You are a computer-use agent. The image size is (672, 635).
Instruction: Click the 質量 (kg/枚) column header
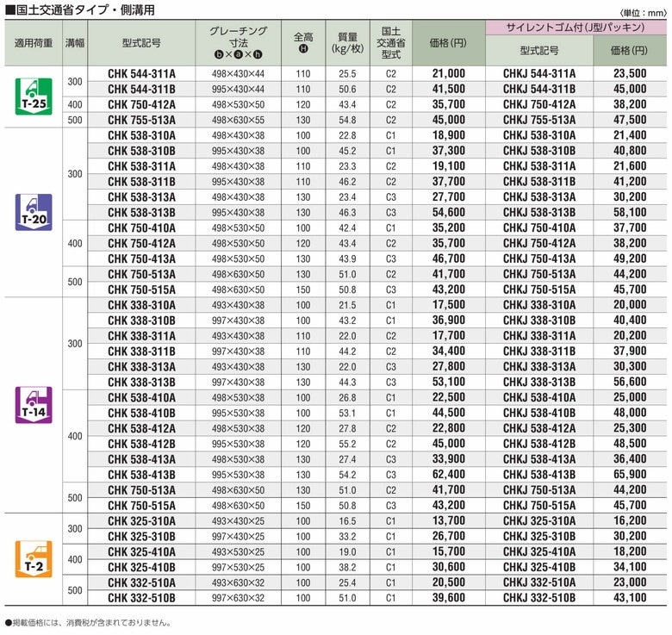(x=348, y=41)
